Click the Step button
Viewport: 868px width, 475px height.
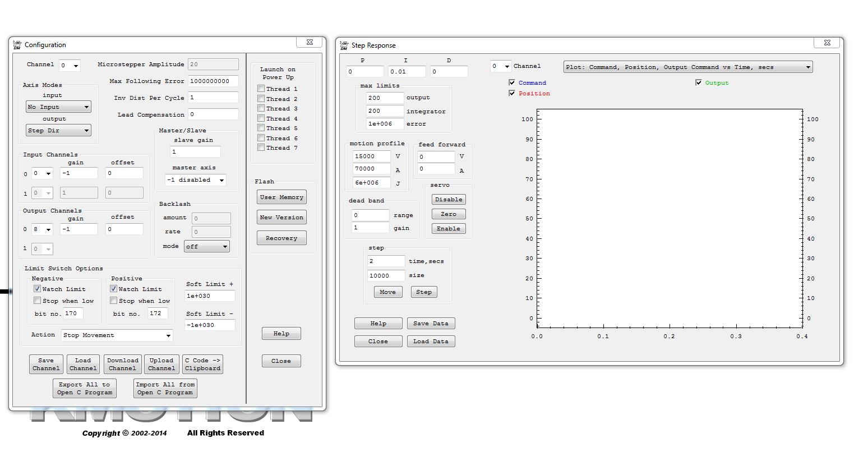424,292
